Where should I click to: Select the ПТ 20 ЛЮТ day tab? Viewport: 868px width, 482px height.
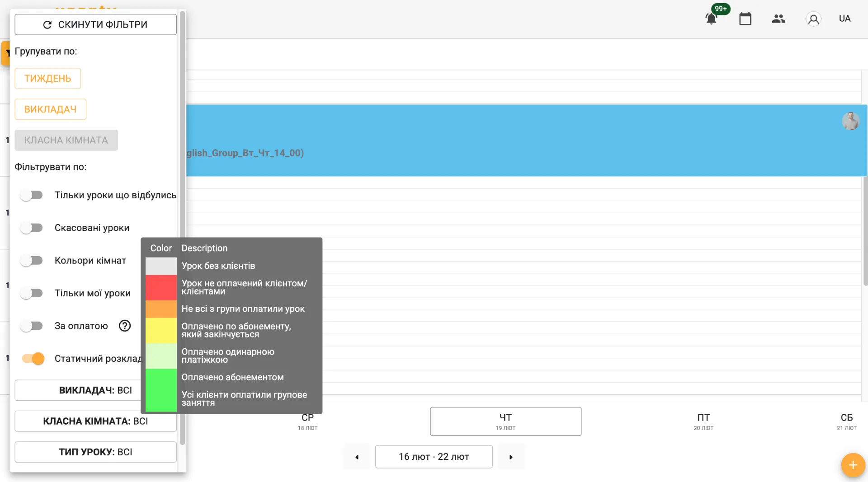(x=703, y=421)
